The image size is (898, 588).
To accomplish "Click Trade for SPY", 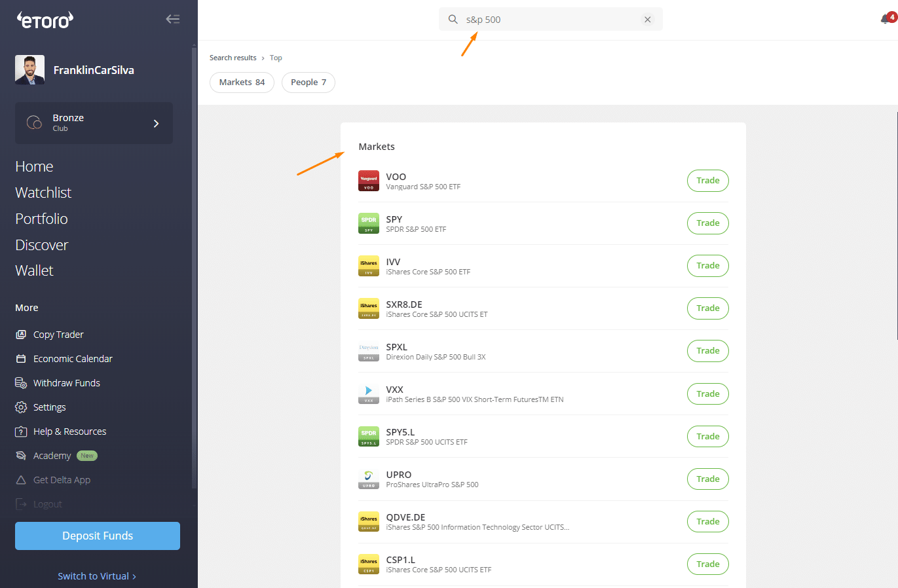I will coord(708,223).
